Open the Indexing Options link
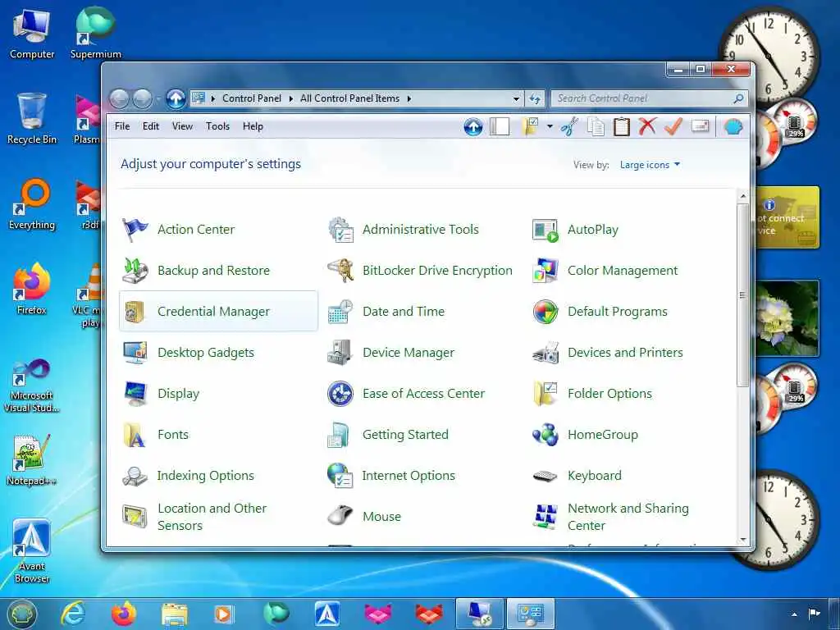 (205, 476)
